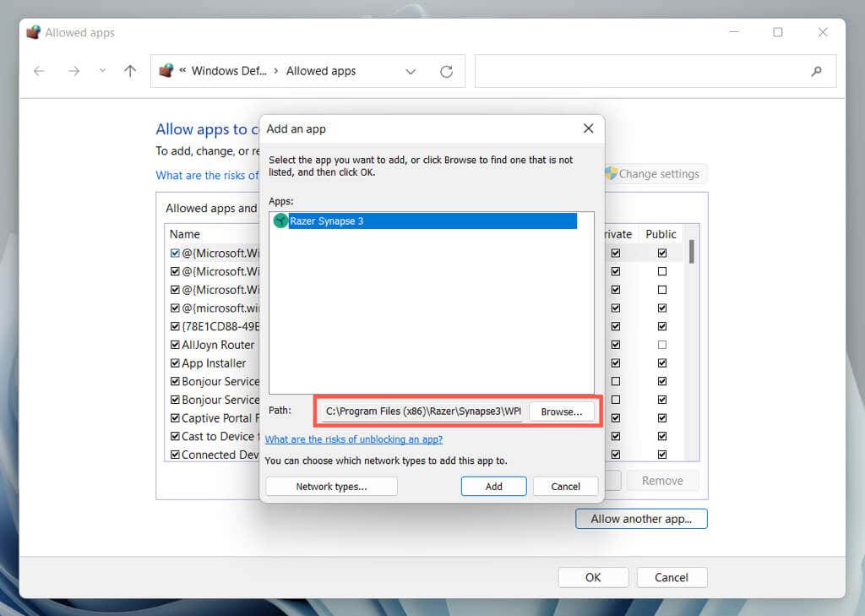Open risks of unblocking an app link

coord(354,439)
